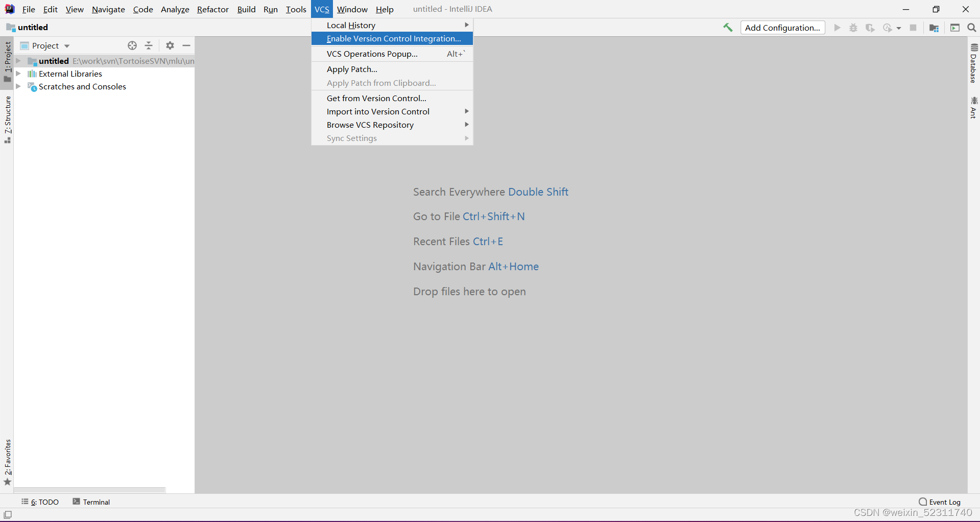Select VCS Operations Popup menu item

392,54
